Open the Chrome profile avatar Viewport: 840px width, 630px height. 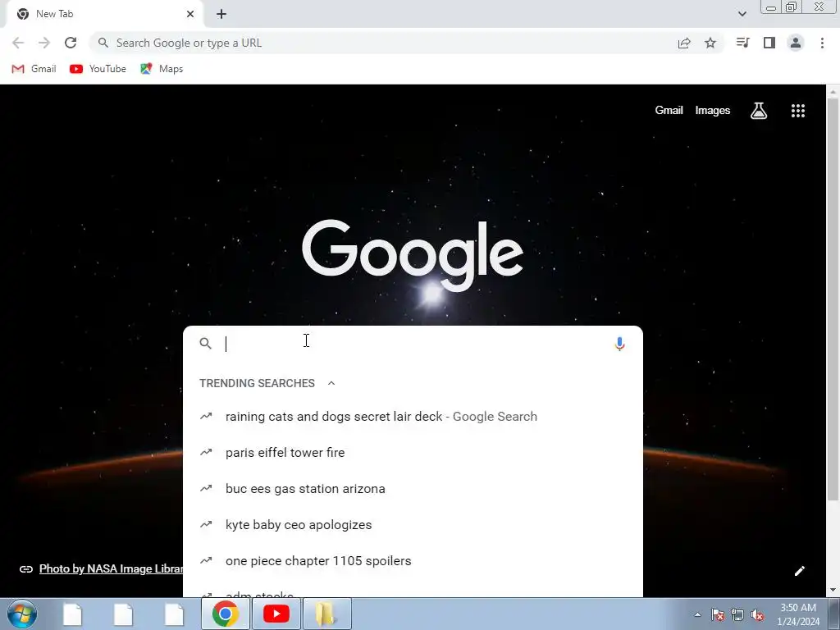[x=796, y=43]
